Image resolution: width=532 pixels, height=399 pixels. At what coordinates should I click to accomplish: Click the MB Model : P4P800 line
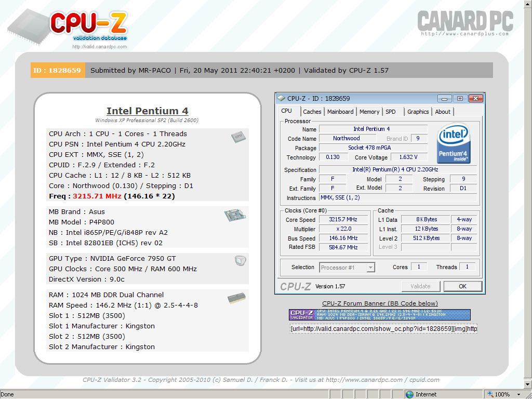pyautogui.click(x=82, y=222)
